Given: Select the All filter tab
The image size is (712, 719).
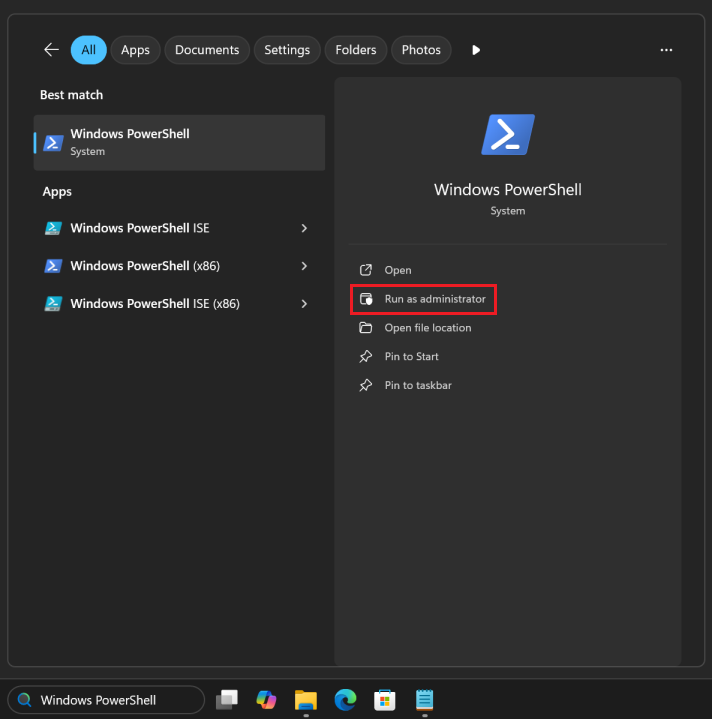Looking at the screenshot, I should [88, 50].
